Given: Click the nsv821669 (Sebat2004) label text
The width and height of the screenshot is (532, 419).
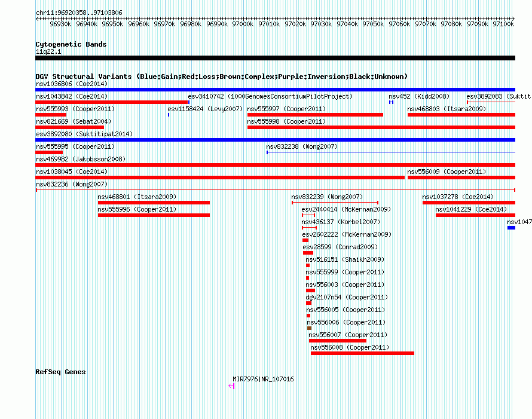Looking at the screenshot, I should click(74, 121).
